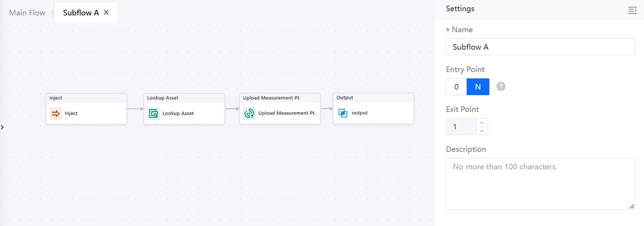Screen dimensions: 644x226
Task: Expand the left sidebar arrow
Action: coord(2,127)
